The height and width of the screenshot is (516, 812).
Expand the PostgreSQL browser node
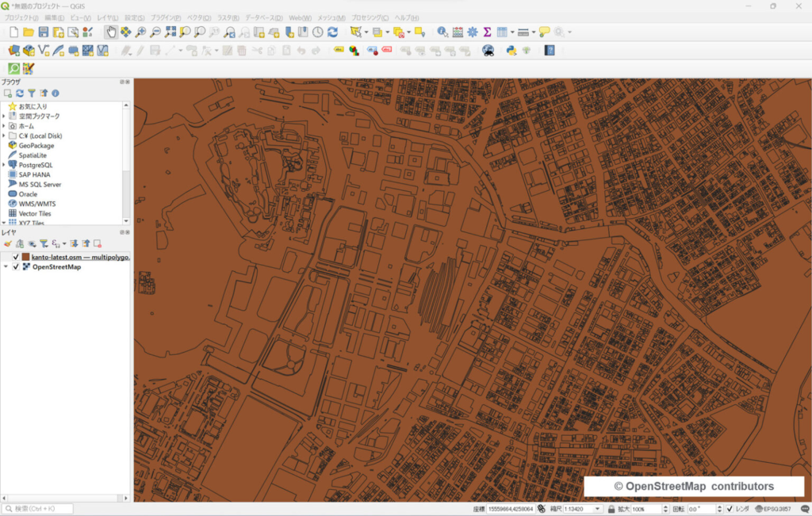tap(4, 165)
